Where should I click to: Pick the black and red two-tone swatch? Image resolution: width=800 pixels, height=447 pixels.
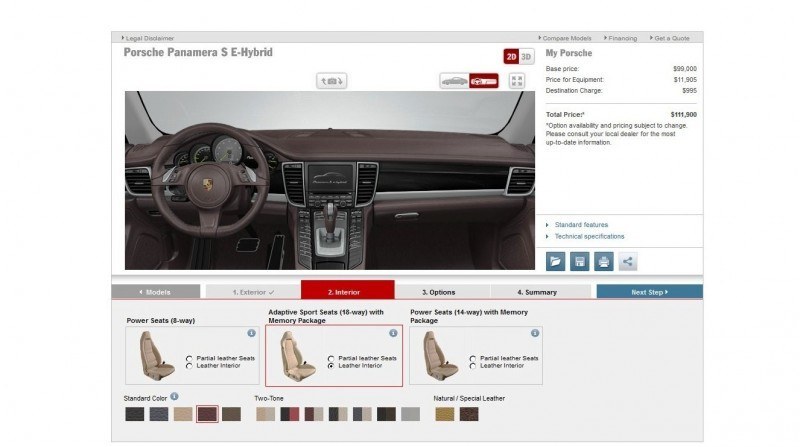pyautogui.click(x=290, y=414)
